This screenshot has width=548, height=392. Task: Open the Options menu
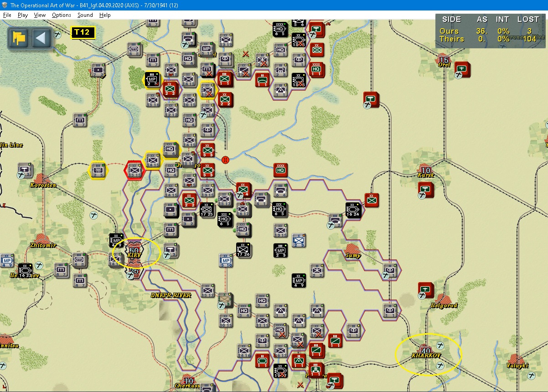pos(62,15)
